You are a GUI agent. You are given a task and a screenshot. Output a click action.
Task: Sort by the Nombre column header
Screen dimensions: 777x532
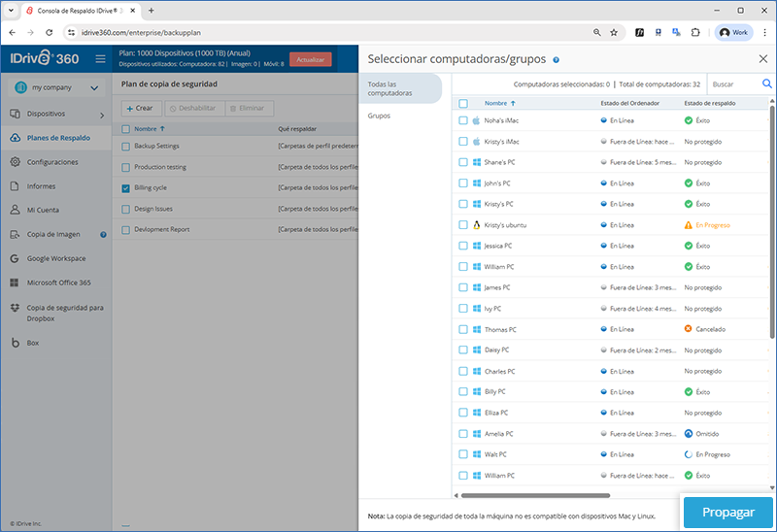point(495,103)
